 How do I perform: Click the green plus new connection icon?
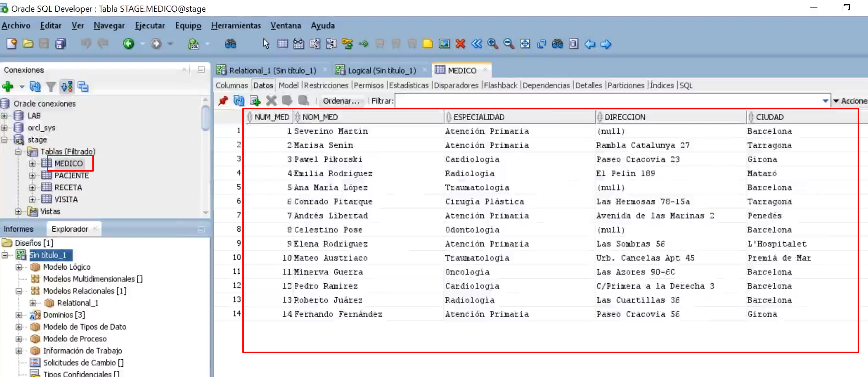click(8, 87)
